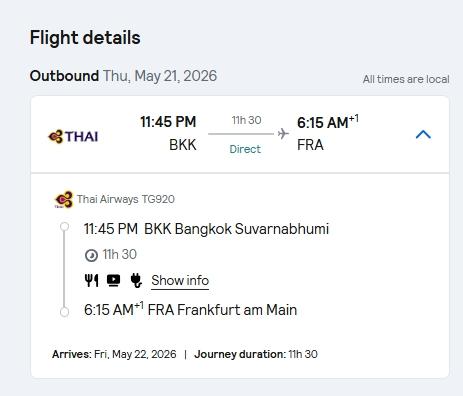Click the Thai Airways TG920 small logo
Screen dimensions: 463x396
point(64,199)
